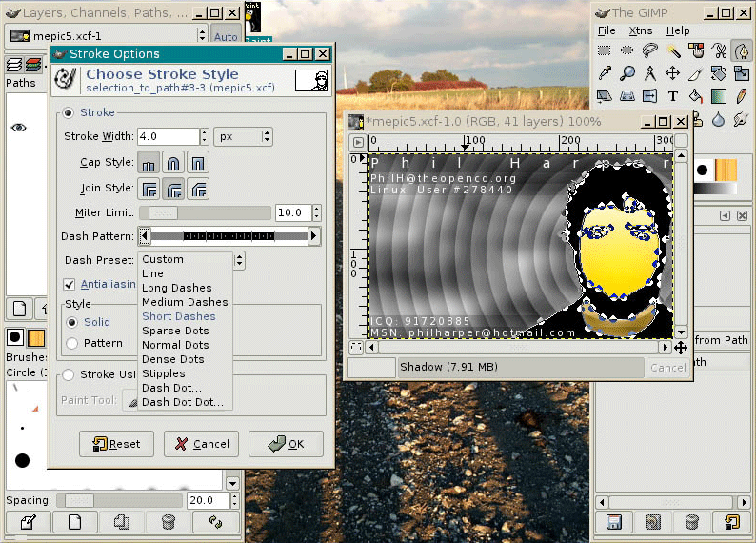Image resolution: width=756 pixels, height=543 pixels.
Task: Choose the Move tool with crossed arrows
Action: tap(673, 73)
